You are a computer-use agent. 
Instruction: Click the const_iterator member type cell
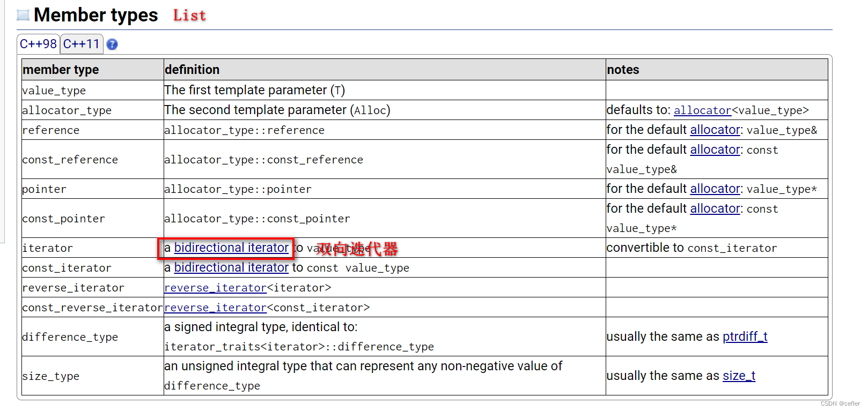pos(92,267)
